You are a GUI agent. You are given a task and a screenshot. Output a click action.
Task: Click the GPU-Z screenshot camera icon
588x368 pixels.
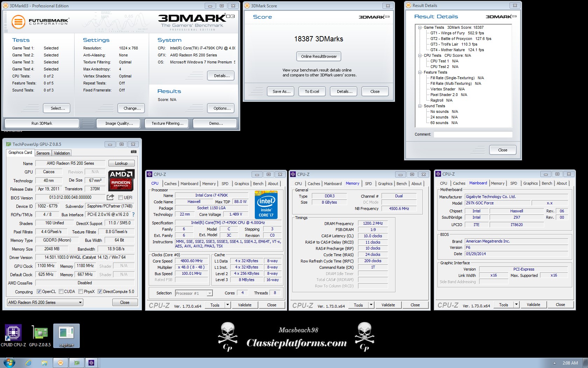click(x=134, y=152)
